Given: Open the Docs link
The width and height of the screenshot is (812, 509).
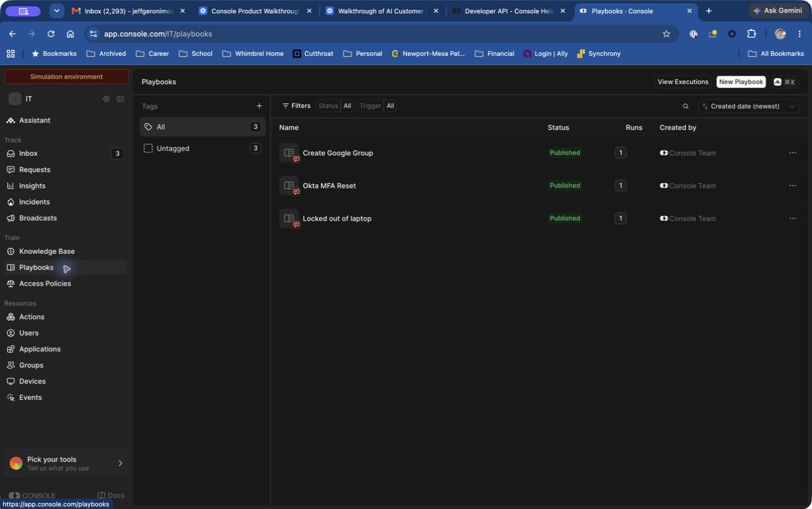Looking at the screenshot, I should click(111, 495).
